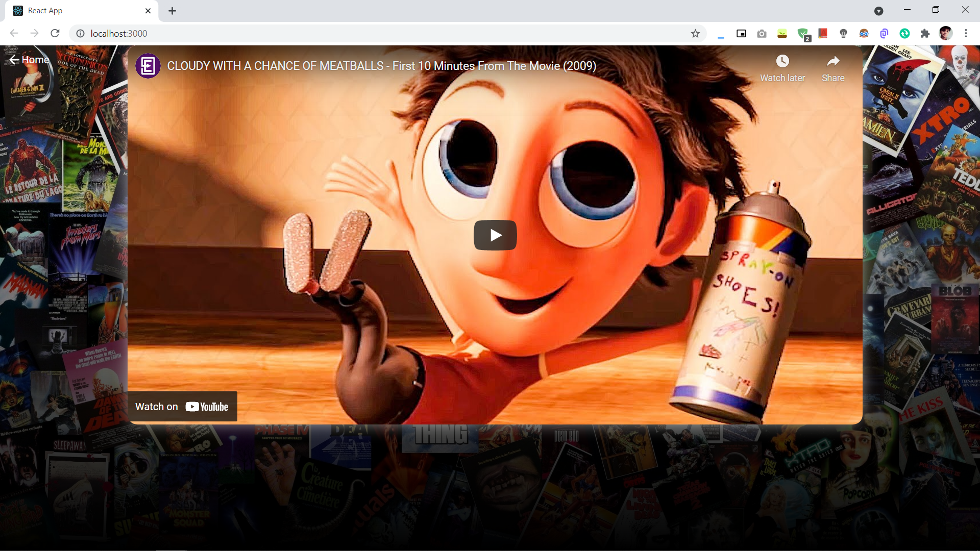Bookmark this page with the star
This screenshot has height=551, width=980.
pos(695,34)
